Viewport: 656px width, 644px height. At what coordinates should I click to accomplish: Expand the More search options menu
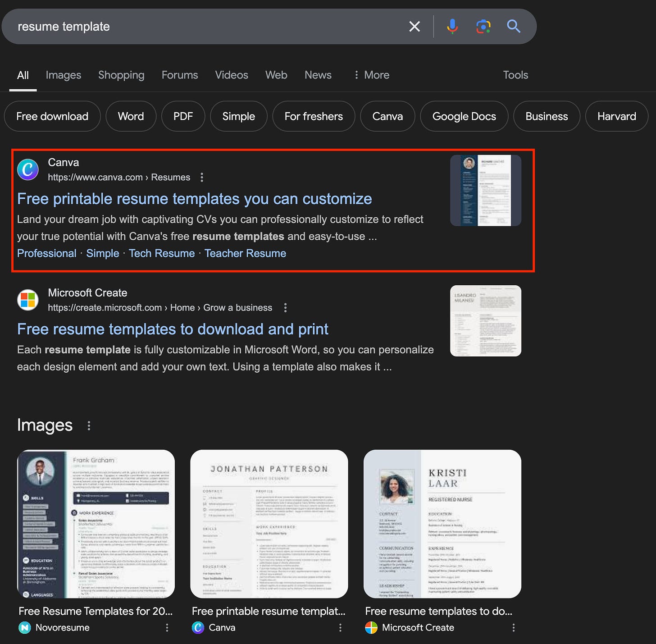(371, 75)
